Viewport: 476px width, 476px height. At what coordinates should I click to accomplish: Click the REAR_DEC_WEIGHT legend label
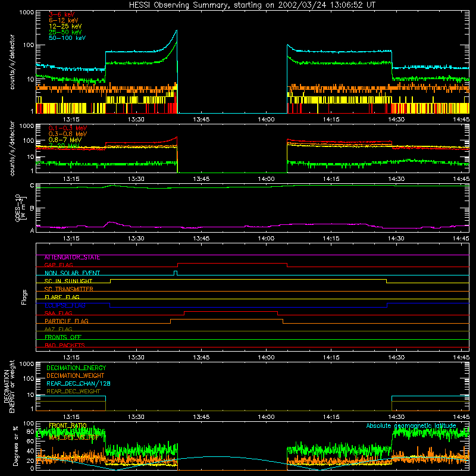click(73, 392)
